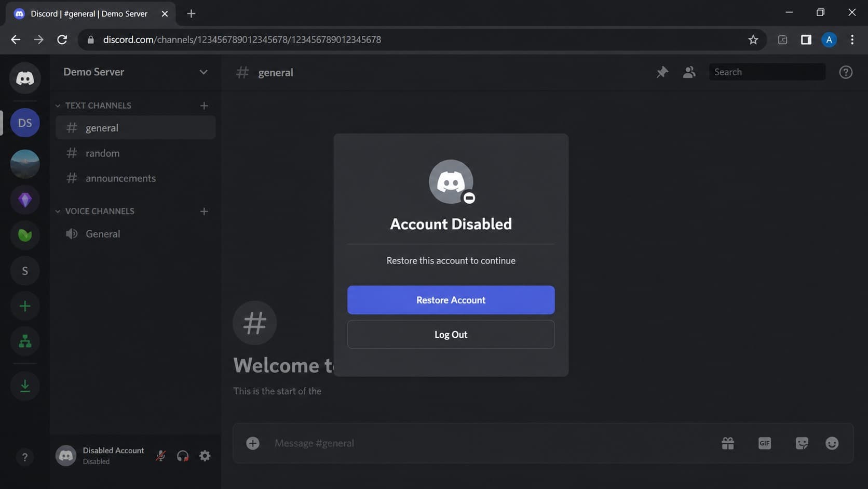View site information lock icon
Image resolution: width=868 pixels, height=489 pixels.
point(91,39)
